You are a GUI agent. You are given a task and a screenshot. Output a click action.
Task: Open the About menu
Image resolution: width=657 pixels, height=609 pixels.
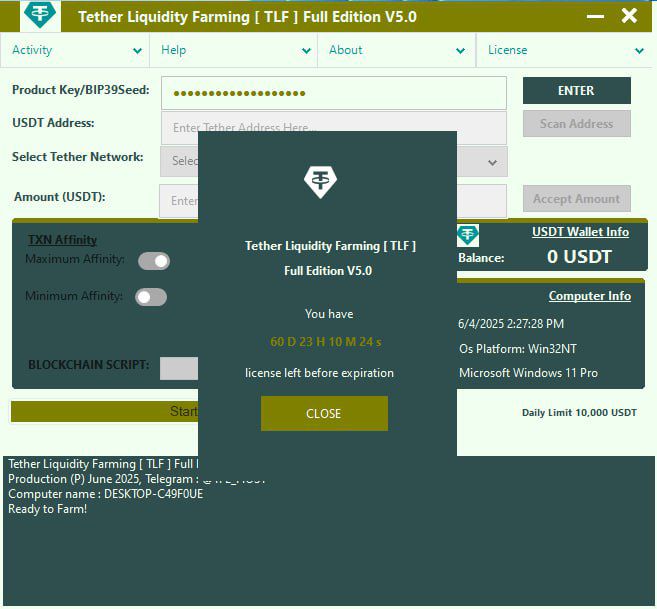click(346, 50)
